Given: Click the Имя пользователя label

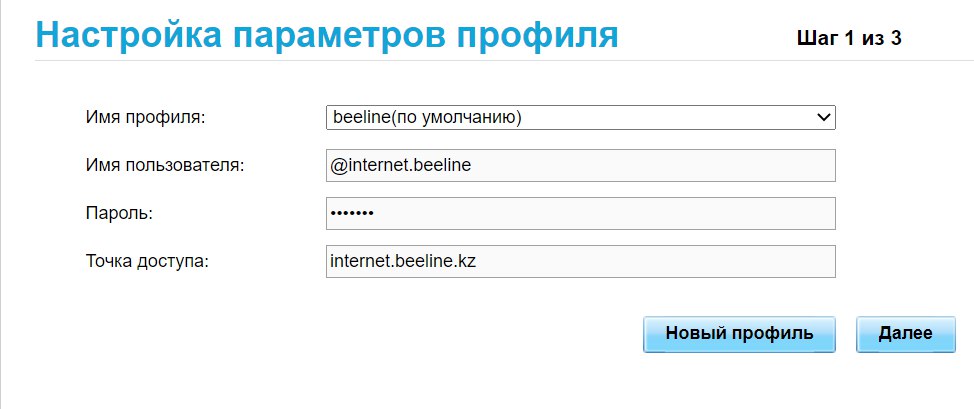Looking at the screenshot, I should coord(166,165).
